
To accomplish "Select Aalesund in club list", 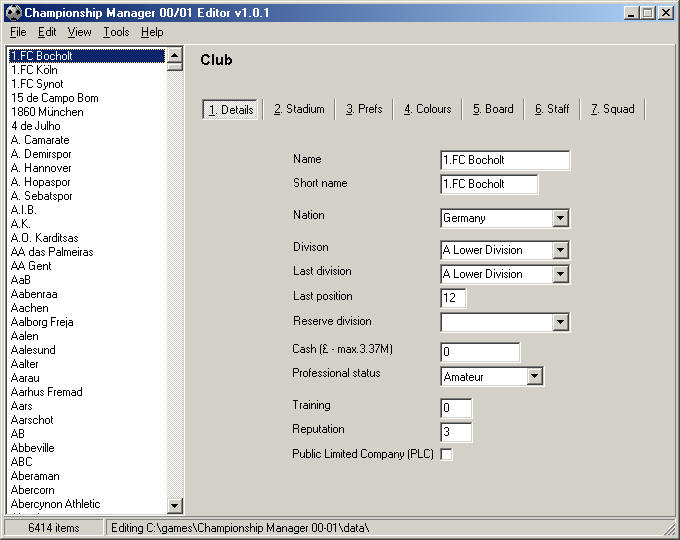I will [87, 350].
